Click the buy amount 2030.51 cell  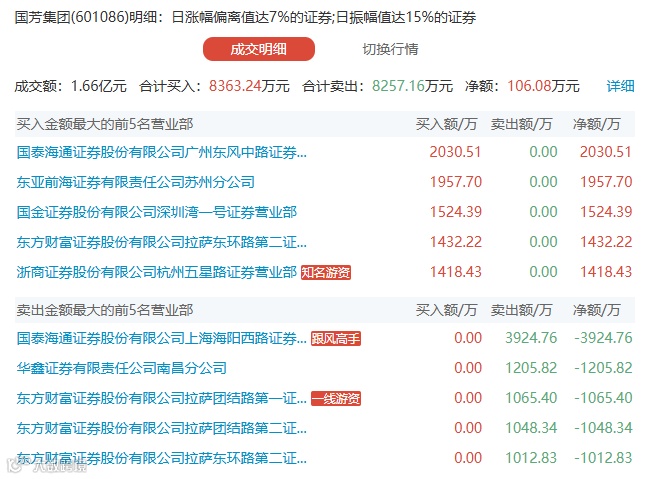pos(455,152)
